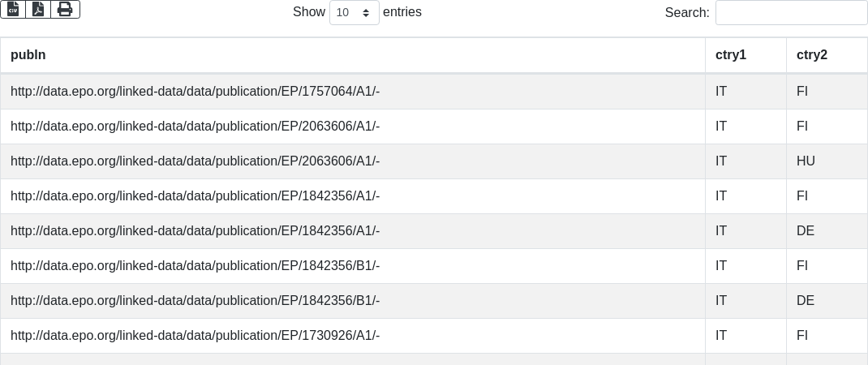Click the 1842356/A1 publication URL with DE
The image size is (868, 365).
pos(195,231)
